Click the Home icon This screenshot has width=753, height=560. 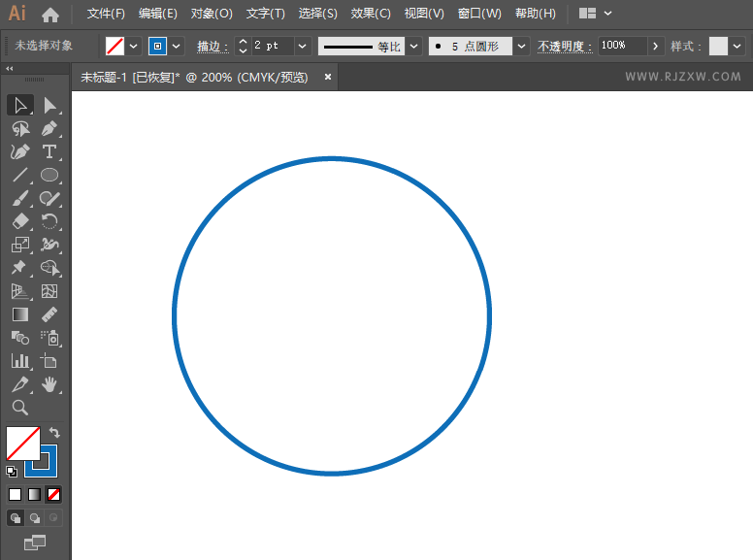(50, 15)
